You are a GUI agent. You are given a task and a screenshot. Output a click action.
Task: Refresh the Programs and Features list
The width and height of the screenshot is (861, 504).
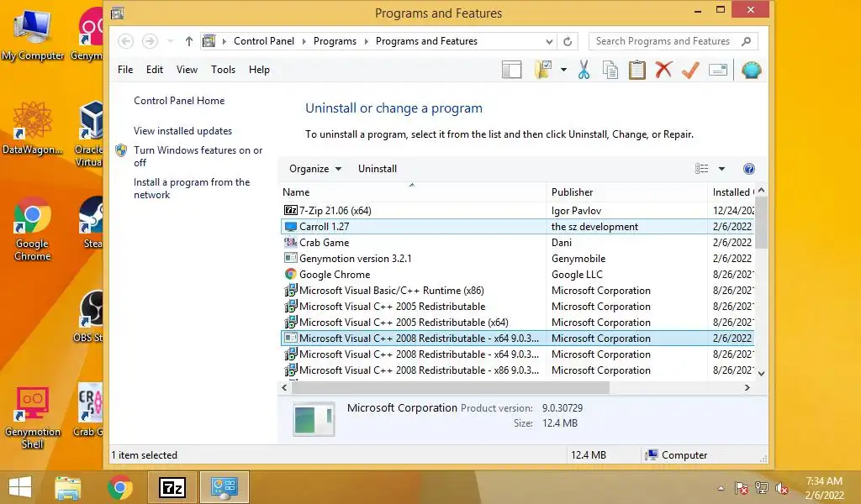click(x=568, y=41)
